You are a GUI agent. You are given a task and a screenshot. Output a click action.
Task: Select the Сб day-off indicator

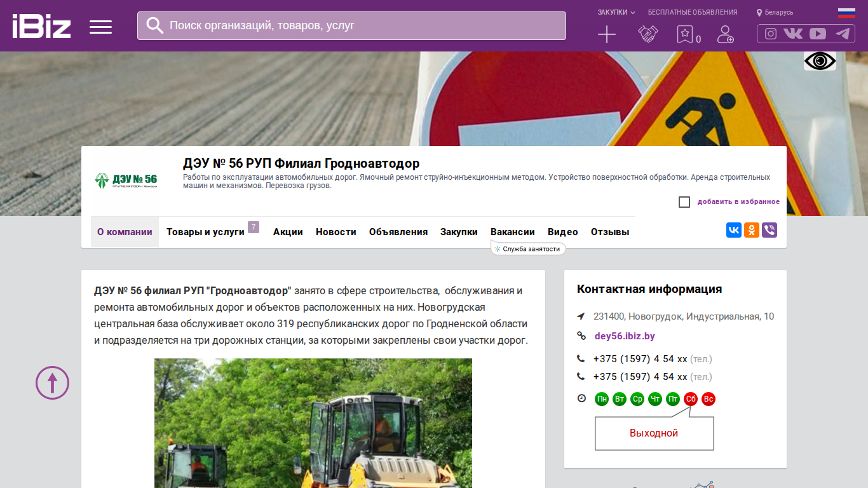691,399
